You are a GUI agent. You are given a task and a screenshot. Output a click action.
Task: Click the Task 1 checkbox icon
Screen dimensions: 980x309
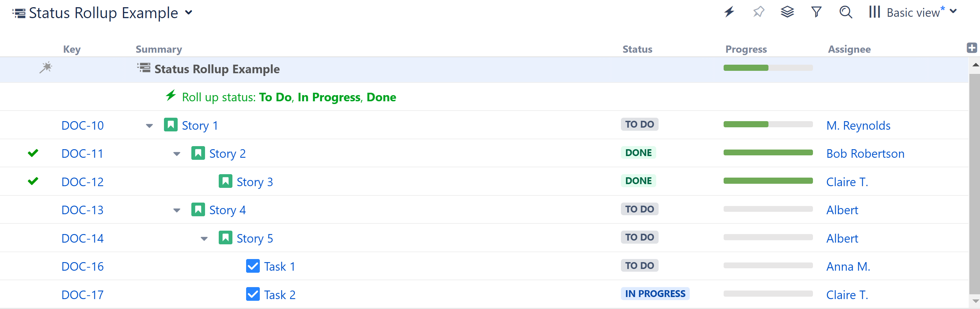point(253,266)
